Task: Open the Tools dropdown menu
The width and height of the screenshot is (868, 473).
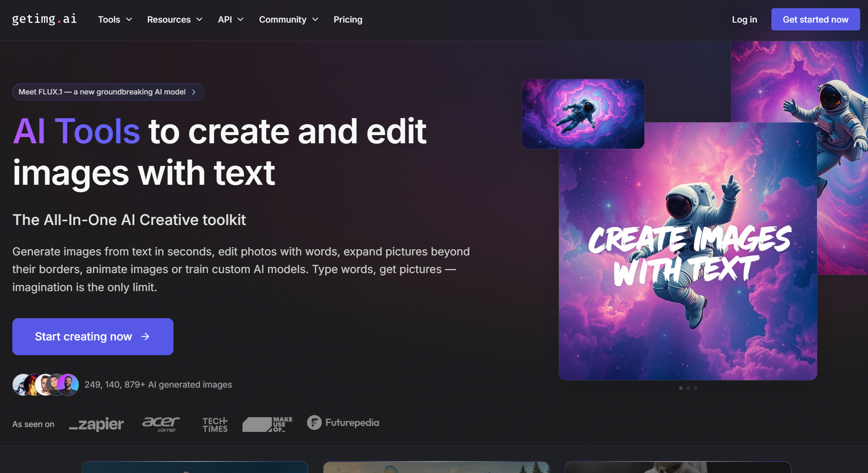Action: tap(115, 20)
